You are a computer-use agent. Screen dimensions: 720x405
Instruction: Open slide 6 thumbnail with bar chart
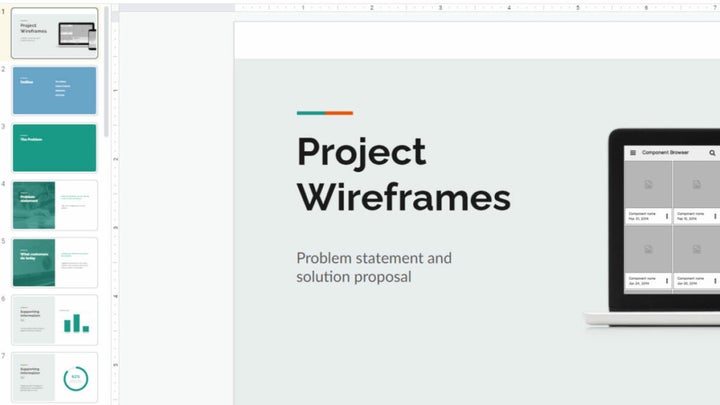click(55, 319)
